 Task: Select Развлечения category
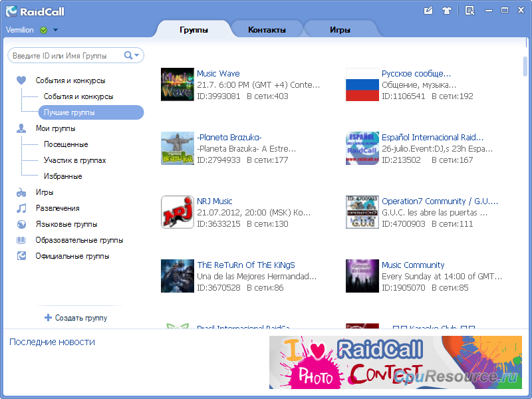click(x=58, y=208)
